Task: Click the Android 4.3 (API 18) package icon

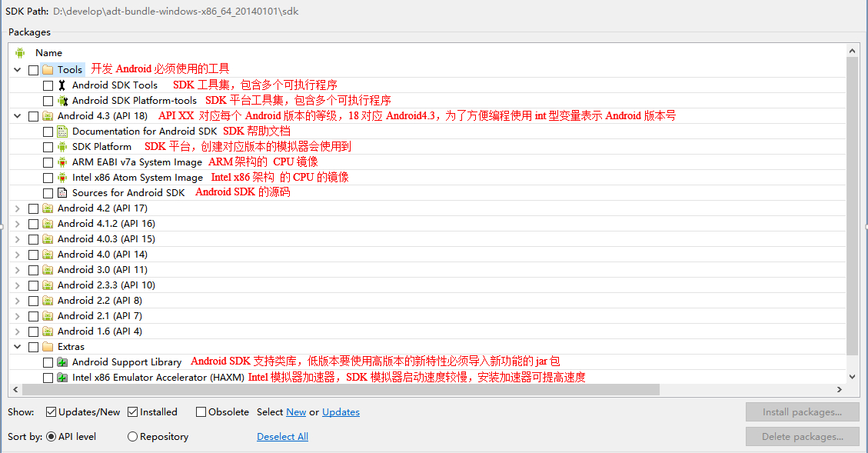Action: coord(48,115)
